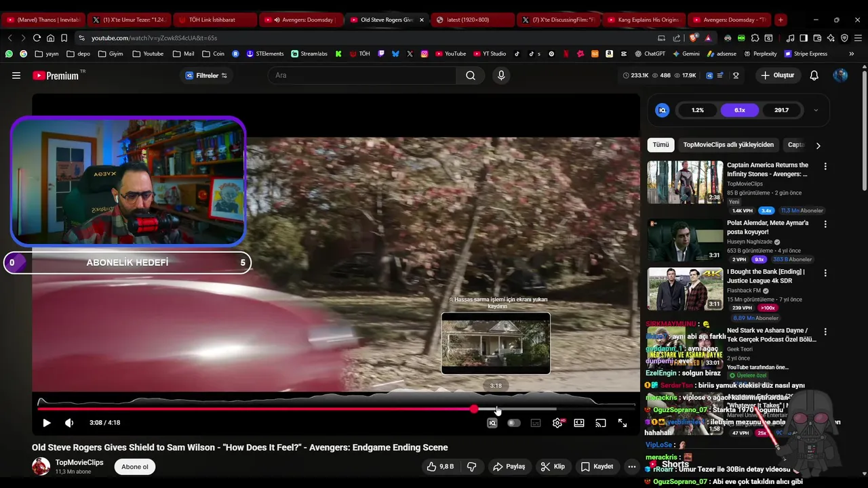Click the red playhead scrubber dot
Viewport: 868px width, 488px height.
(x=474, y=409)
